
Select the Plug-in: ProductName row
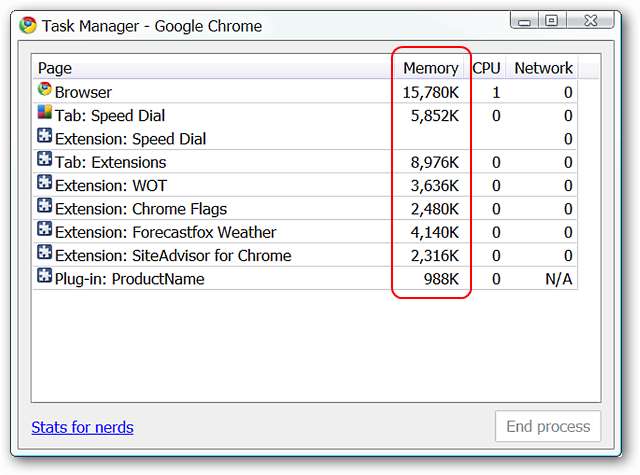[x=130, y=279]
